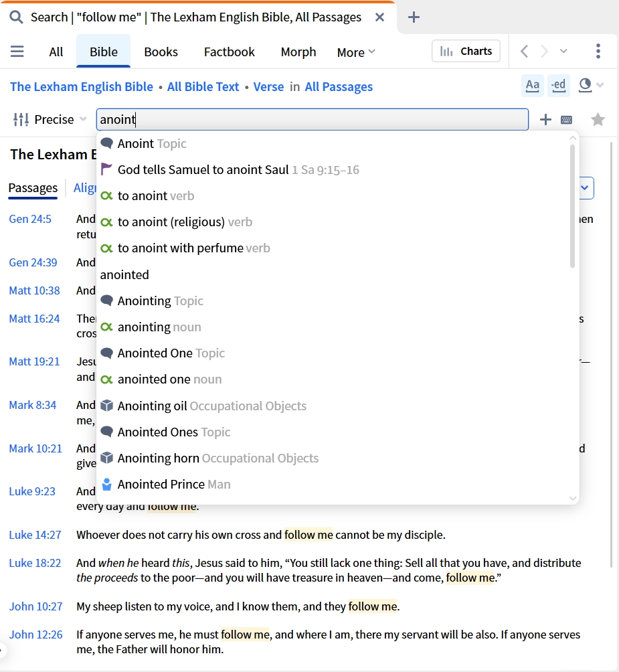This screenshot has height=672, width=619.
Task: Expand the More search types dropdown
Action: click(x=356, y=52)
